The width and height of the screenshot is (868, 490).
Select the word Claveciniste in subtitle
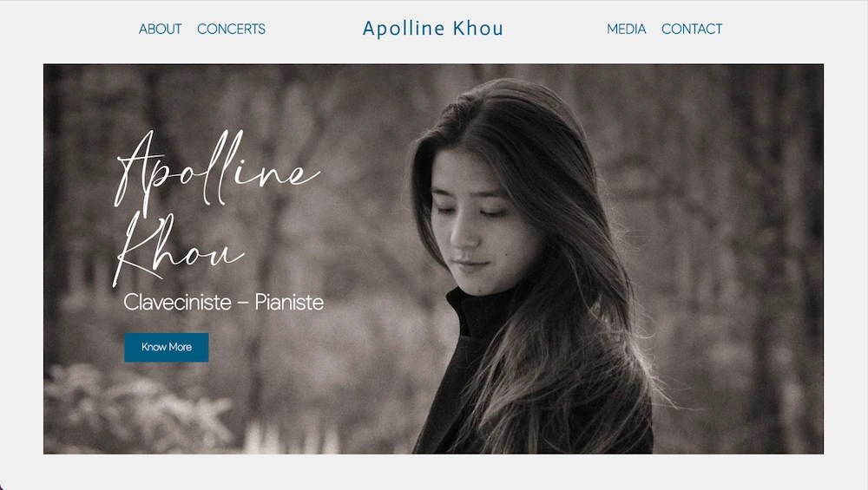[177, 302]
